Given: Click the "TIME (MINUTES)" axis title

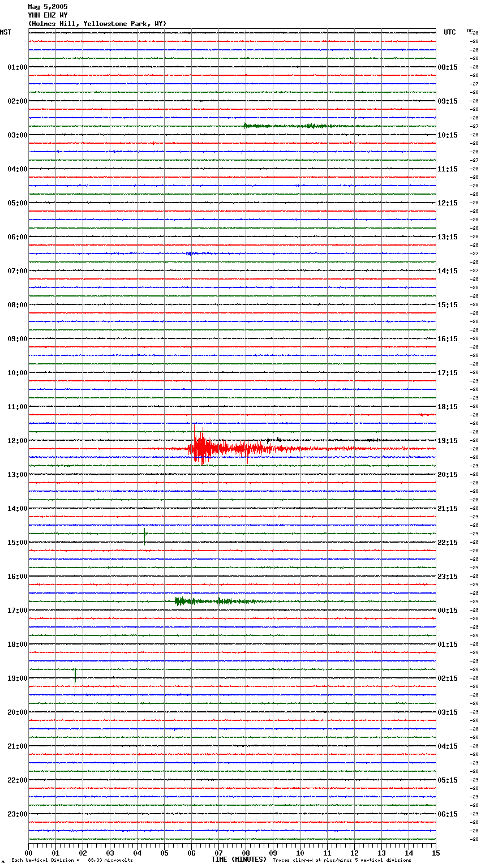Looking at the screenshot, I should tap(239, 860).
